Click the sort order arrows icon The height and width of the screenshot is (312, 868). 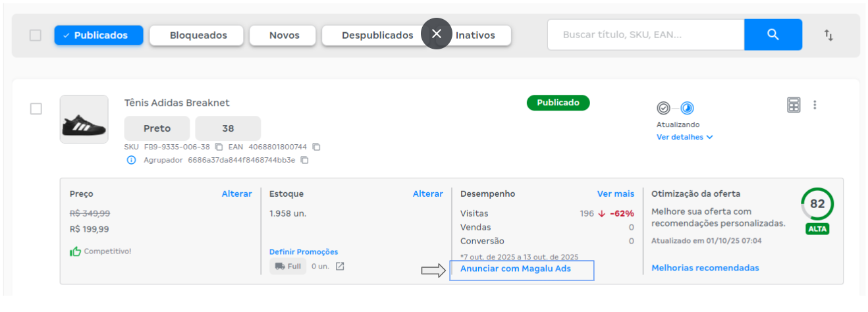coord(828,36)
